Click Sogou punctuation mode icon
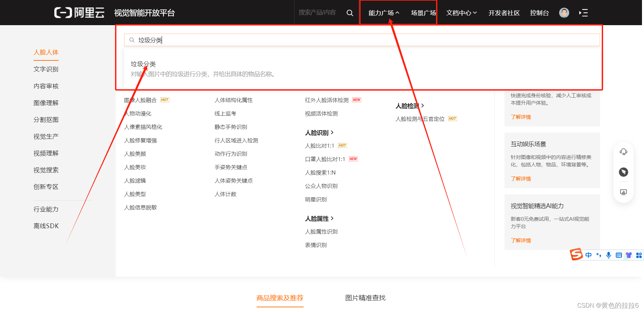The image size is (644, 312). tap(599, 255)
